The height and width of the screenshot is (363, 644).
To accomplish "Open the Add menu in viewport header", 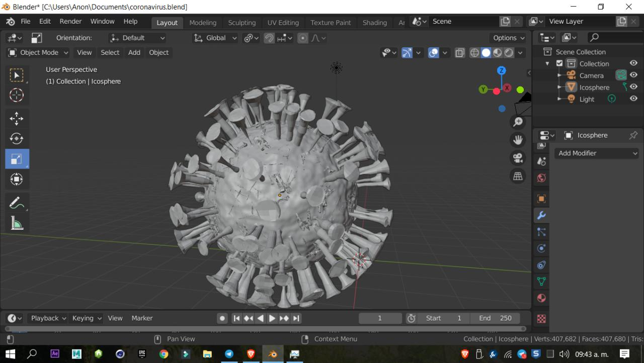I will pyautogui.click(x=134, y=52).
